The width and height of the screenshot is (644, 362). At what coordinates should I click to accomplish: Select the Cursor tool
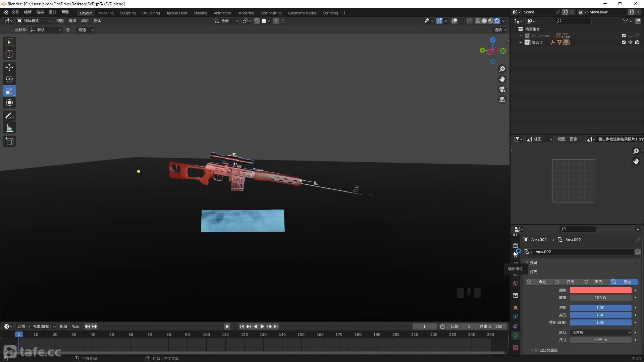pos(9,54)
